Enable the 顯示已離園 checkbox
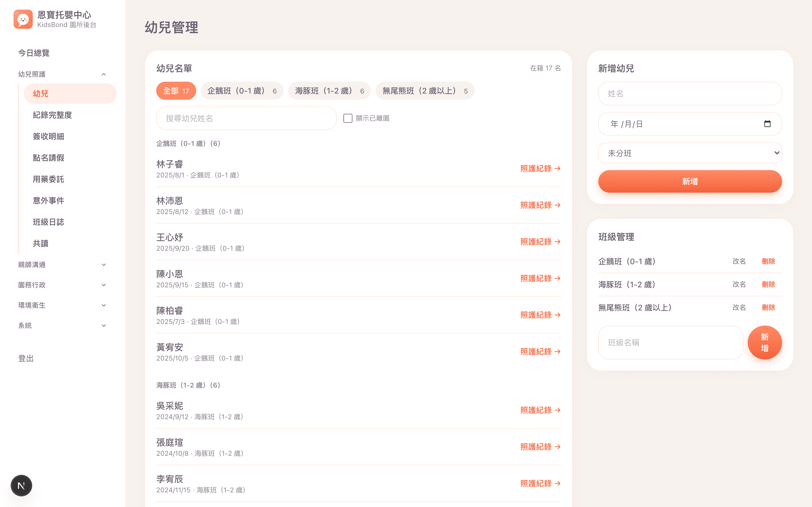The height and width of the screenshot is (507, 812). (x=348, y=118)
